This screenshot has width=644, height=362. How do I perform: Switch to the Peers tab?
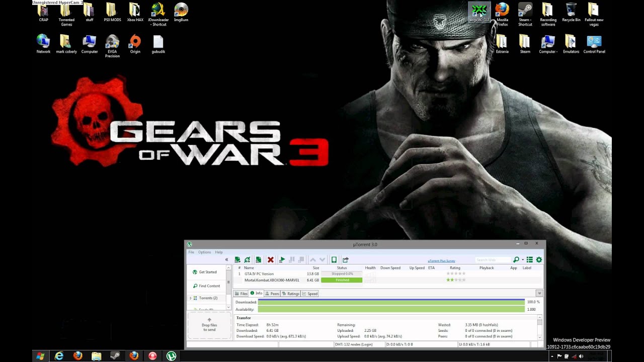tap(272, 294)
